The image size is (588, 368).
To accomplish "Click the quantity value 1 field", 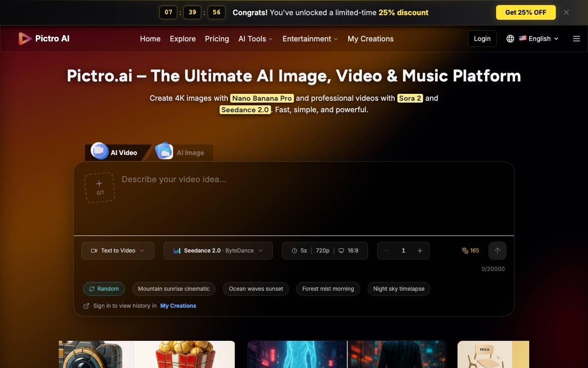I will pos(403,251).
